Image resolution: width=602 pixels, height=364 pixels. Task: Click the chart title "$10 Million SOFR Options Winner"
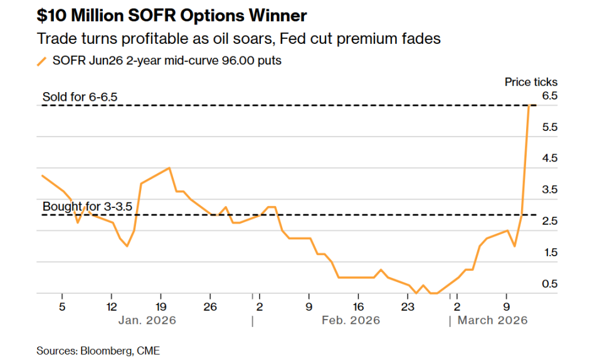tap(172, 14)
